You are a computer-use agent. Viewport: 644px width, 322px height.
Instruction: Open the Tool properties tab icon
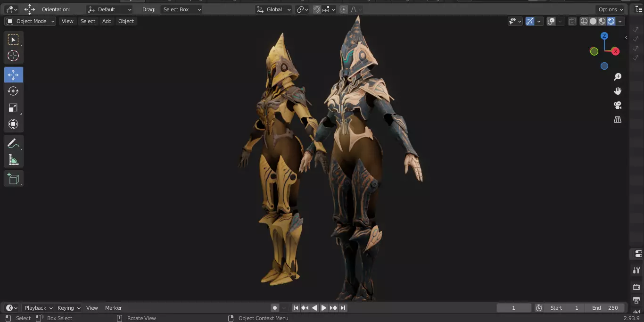pyautogui.click(x=637, y=270)
